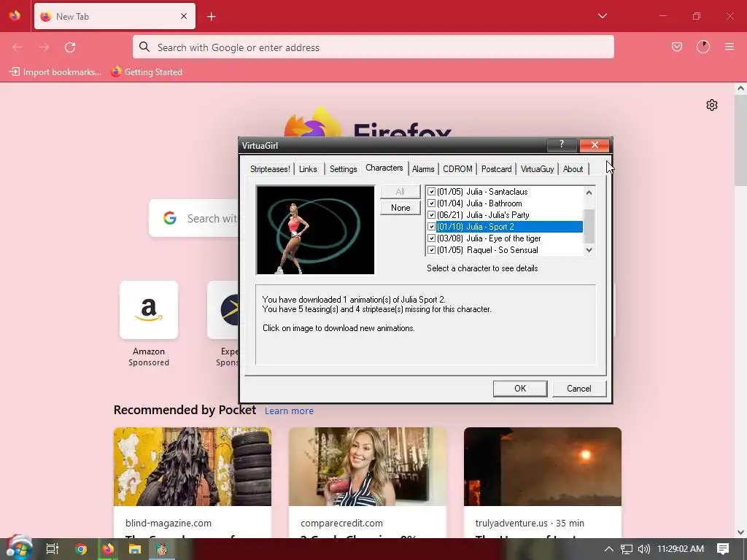Screen dimensions: 747x560
Task: Go back with the back arrow
Action: point(18,47)
